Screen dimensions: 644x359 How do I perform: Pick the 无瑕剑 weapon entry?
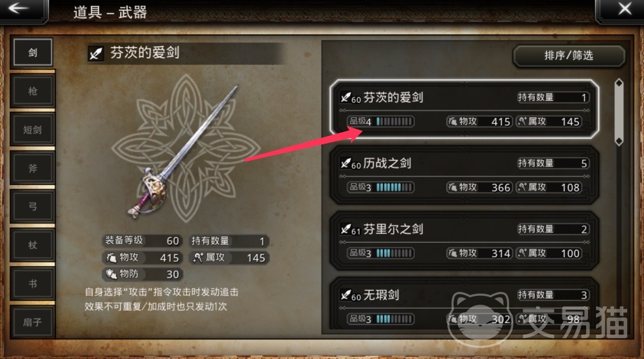point(464,304)
